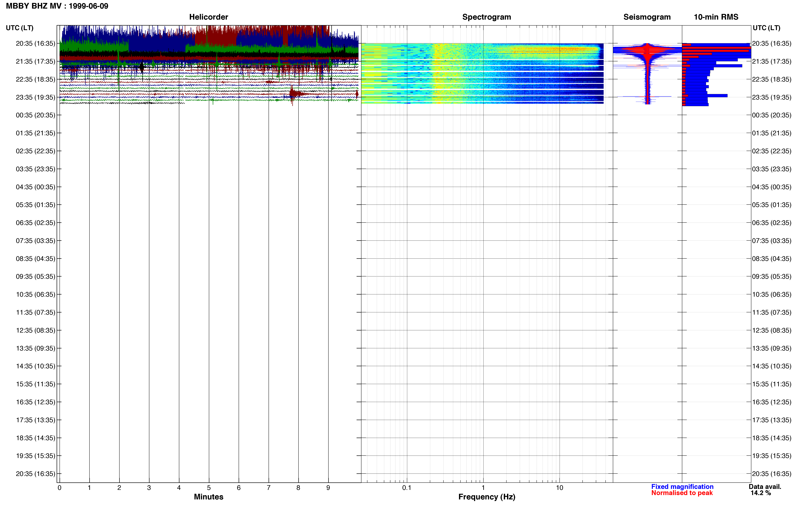This screenshot has width=812, height=508.
Task: Click the long blue RMS bar at 23:35
Action: tap(705, 96)
